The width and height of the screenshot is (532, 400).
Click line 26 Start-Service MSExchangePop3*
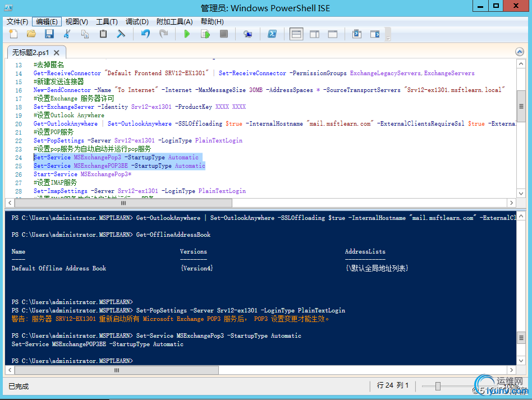coord(82,174)
